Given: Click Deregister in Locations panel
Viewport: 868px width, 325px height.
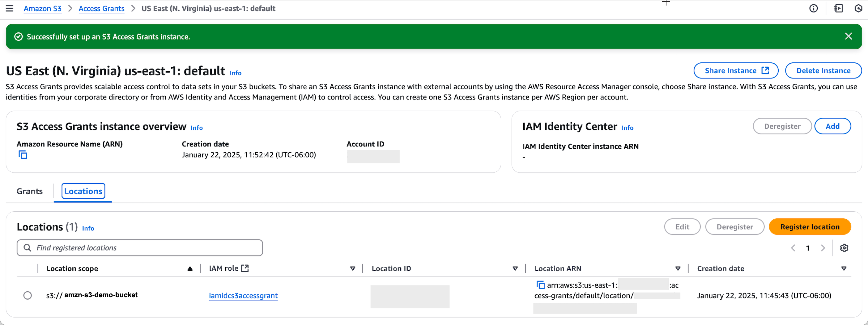Looking at the screenshot, I should 734,227.
